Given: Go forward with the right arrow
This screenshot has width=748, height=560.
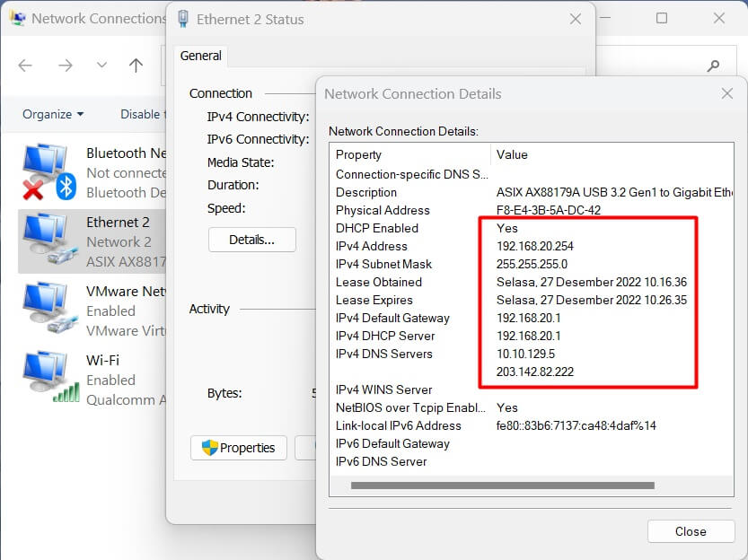Looking at the screenshot, I should (x=65, y=66).
